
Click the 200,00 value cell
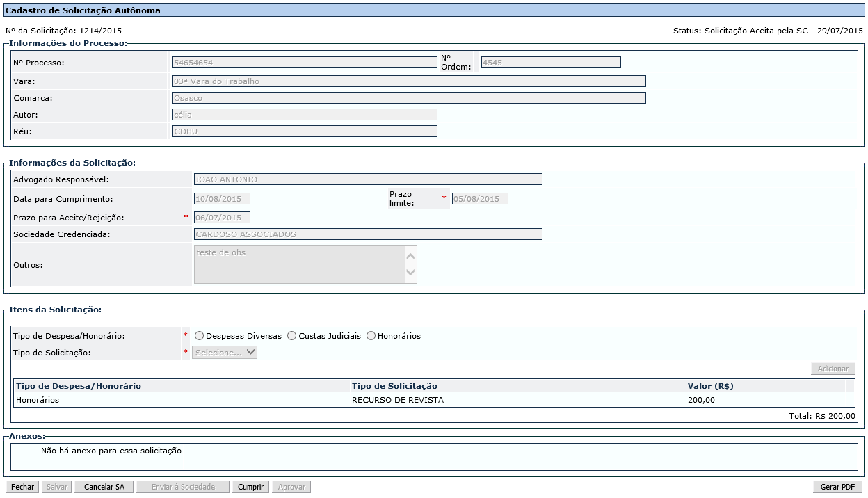(701, 400)
